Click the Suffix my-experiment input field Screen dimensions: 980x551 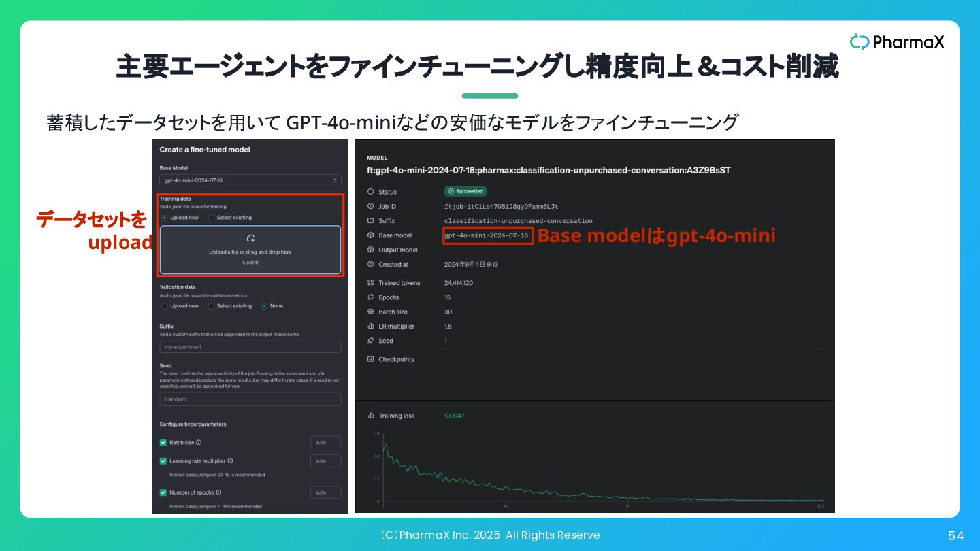pos(250,347)
